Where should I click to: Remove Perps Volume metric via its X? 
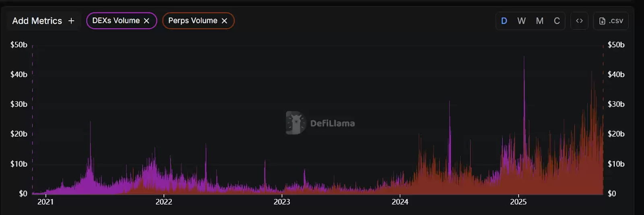(x=224, y=21)
